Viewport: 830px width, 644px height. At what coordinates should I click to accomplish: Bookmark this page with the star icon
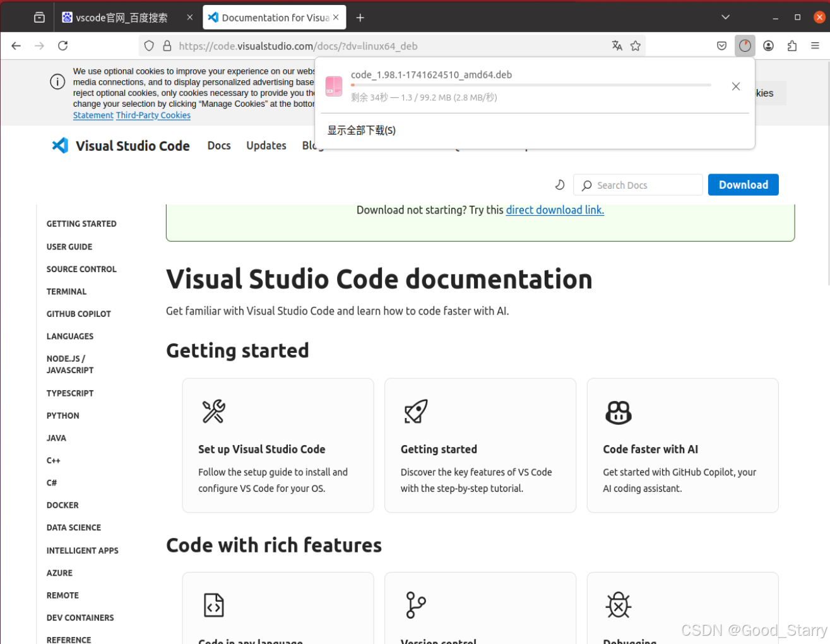(x=636, y=45)
